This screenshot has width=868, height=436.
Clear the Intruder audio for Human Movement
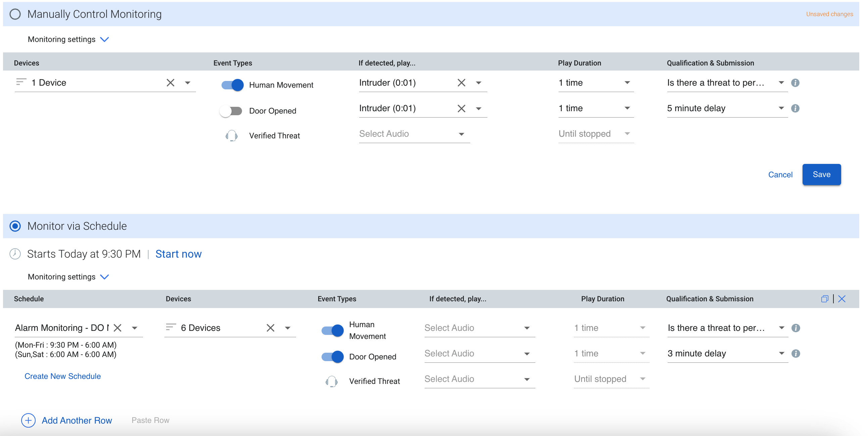[x=461, y=83]
